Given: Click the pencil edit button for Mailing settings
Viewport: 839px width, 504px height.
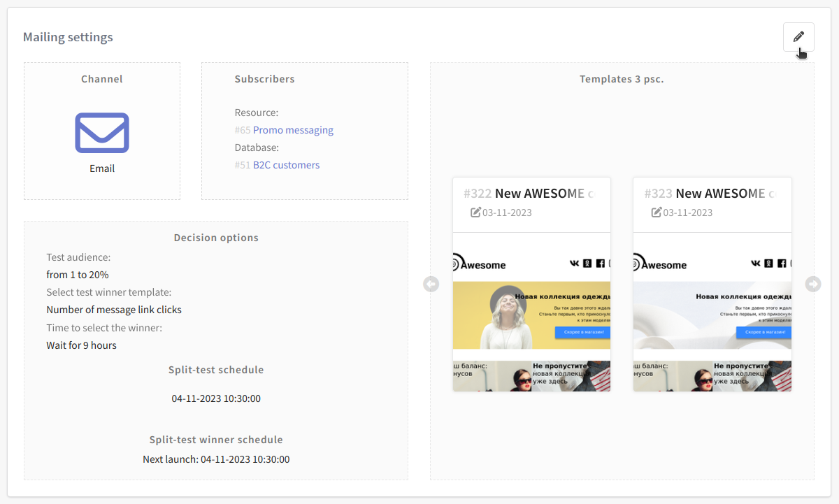Looking at the screenshot, I should [x=798, y=37].
